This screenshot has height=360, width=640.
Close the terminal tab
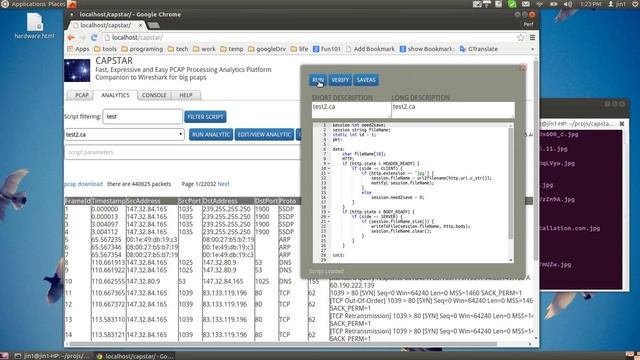pyautogui.click(x=622, y=123)
